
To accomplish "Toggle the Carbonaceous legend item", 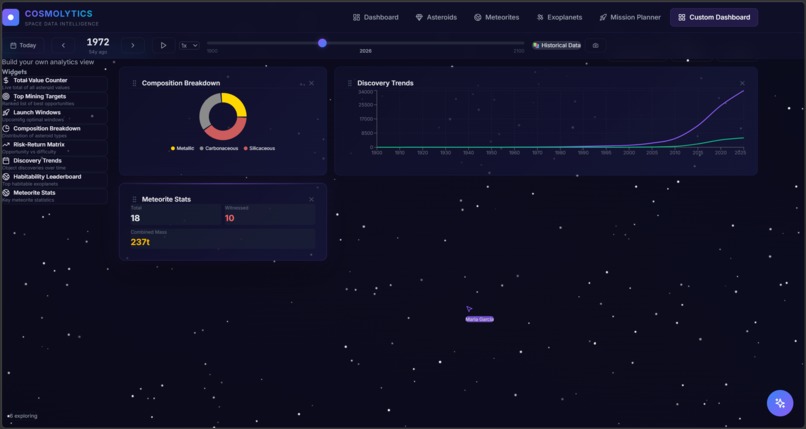I will (219, 148).
